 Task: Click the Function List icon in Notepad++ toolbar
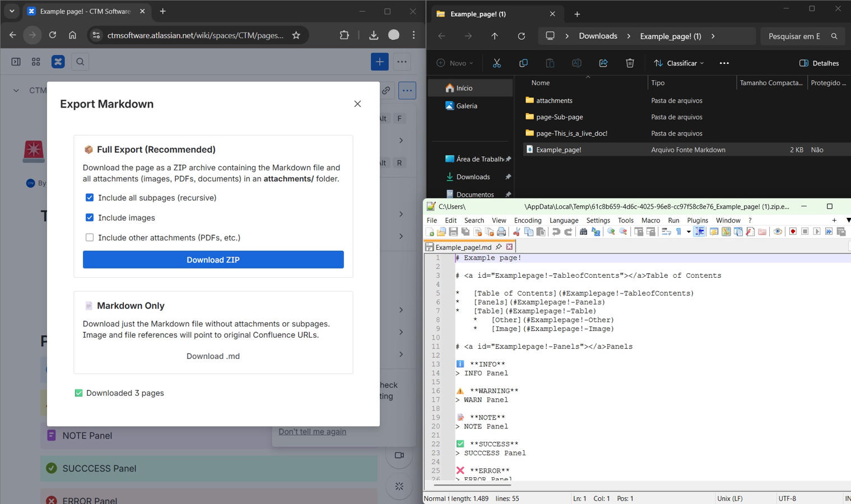pos(750,232)
